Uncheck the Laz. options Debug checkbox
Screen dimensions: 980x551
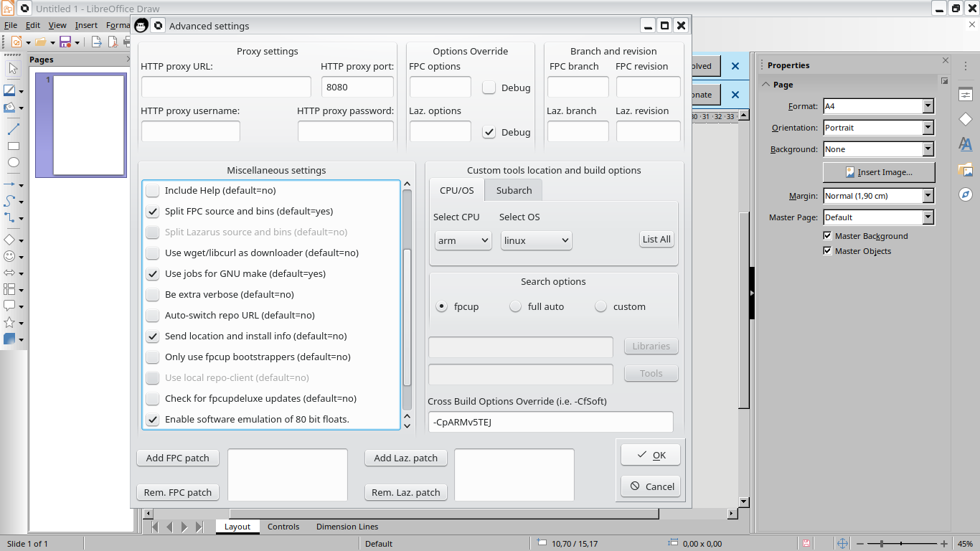(x=489, y=132)
